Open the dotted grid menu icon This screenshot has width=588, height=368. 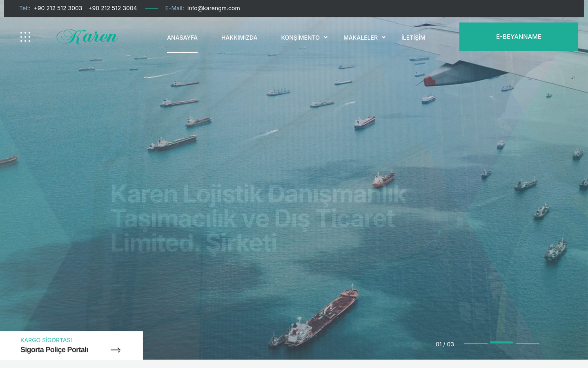(25, 37)
